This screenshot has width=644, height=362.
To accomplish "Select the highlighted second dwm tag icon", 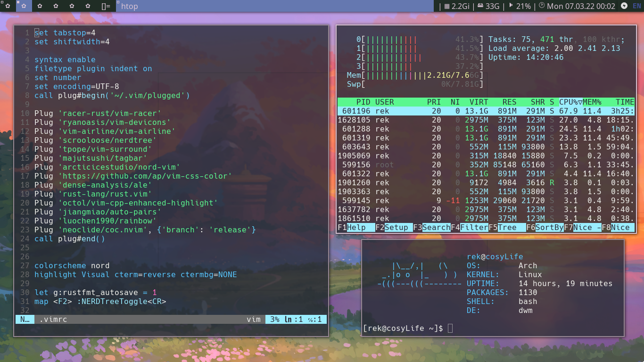I will coord(24,6).
